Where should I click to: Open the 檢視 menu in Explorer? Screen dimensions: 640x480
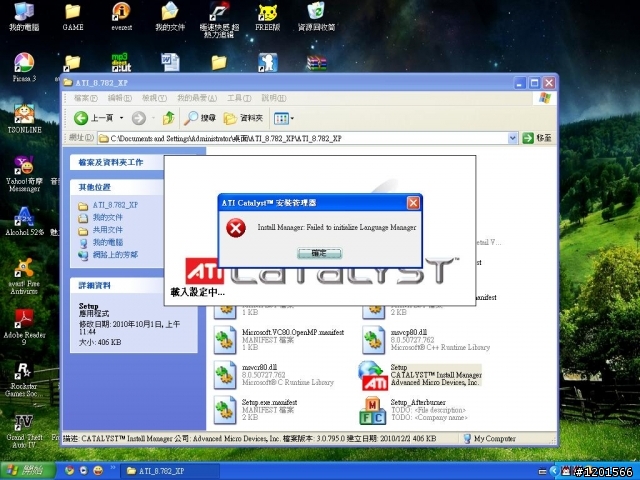pyautogui.click(x=154, y=98)
